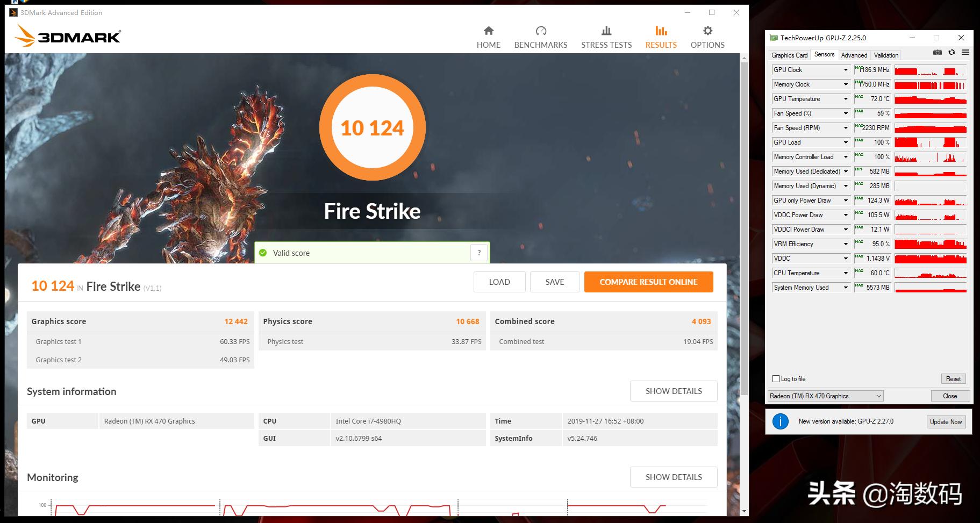Viewport: 980px width, 523px height.
Task: Expand the System Memory Used dropdown
Action: [845, 288]
